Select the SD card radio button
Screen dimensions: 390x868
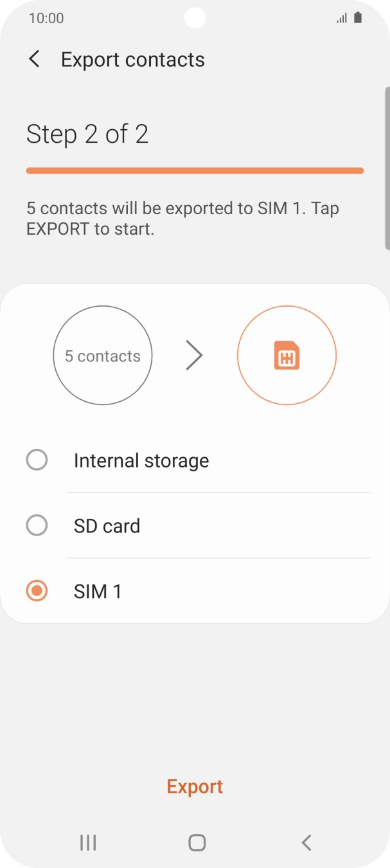pos(37,526)
